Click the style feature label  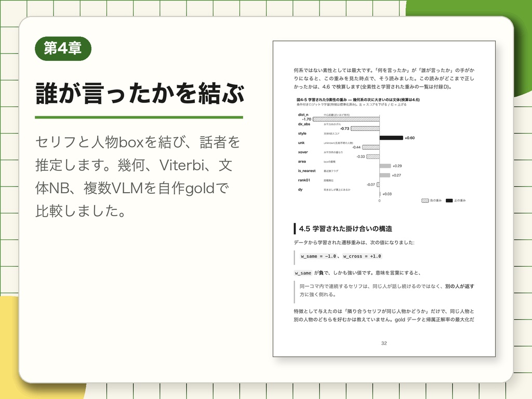[302, 134]
